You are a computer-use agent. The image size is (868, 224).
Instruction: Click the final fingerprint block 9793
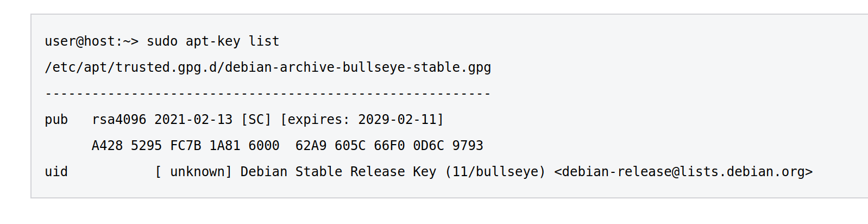point(468,146)
